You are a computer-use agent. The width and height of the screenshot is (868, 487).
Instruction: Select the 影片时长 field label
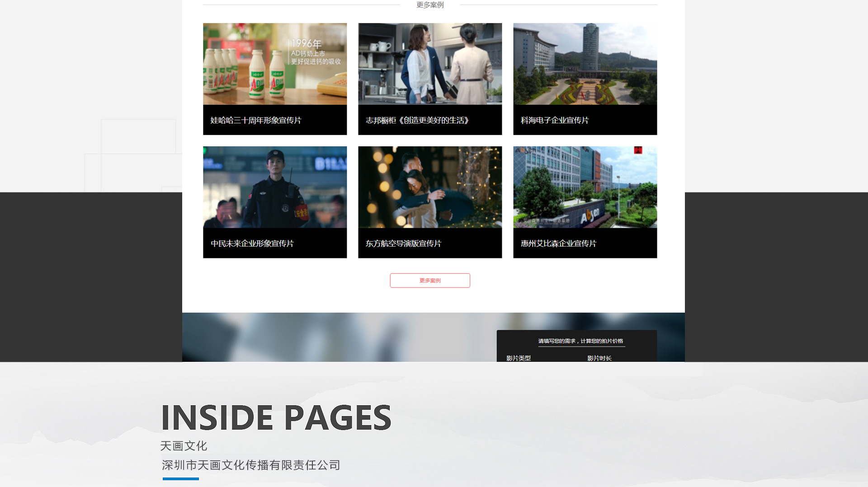click(x=599, y=358)
